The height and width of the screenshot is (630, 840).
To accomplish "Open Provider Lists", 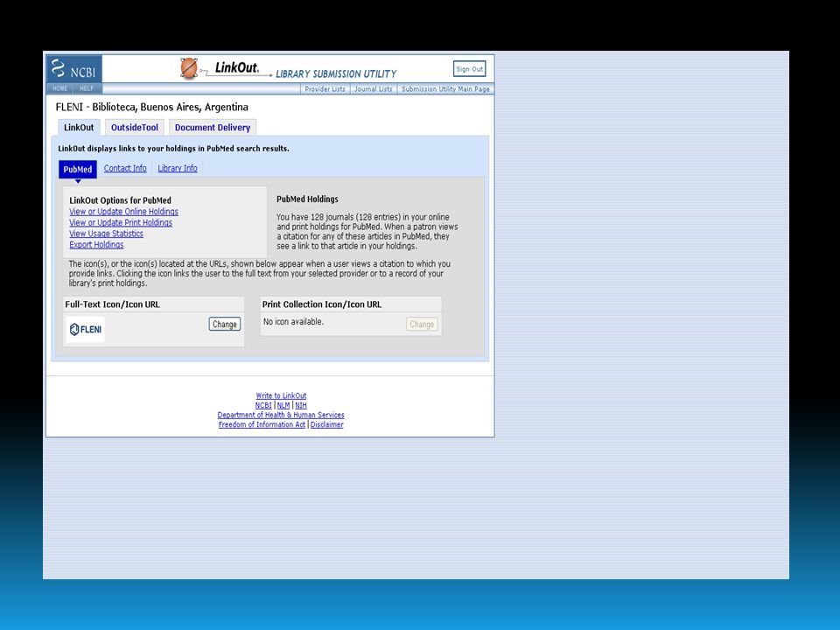I will pos(325,89).
